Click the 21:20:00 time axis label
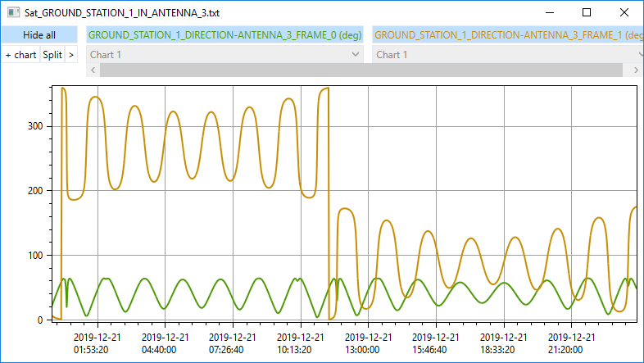The height and width of the screenshot is (363, 644). tap(569, 343)
